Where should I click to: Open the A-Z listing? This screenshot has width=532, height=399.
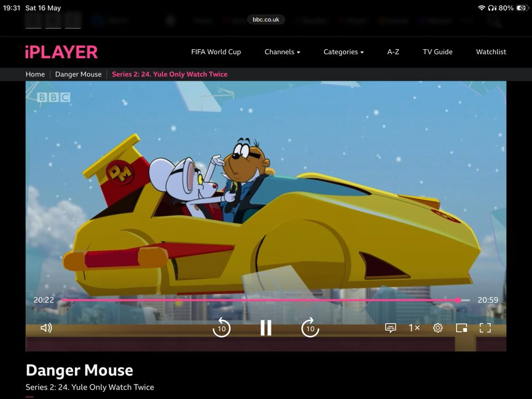coord(393,52)
